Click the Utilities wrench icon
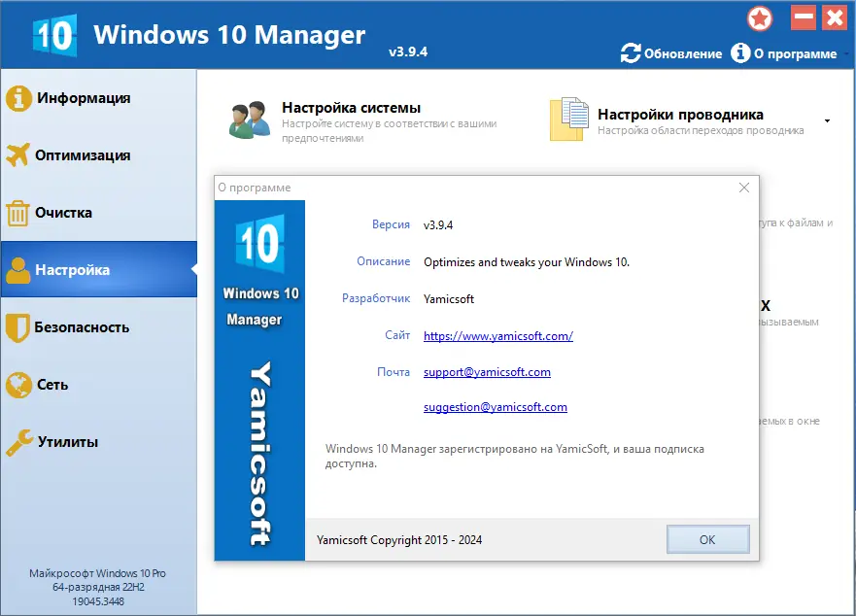This screenshot has height=616, width=856. point(19,442)
